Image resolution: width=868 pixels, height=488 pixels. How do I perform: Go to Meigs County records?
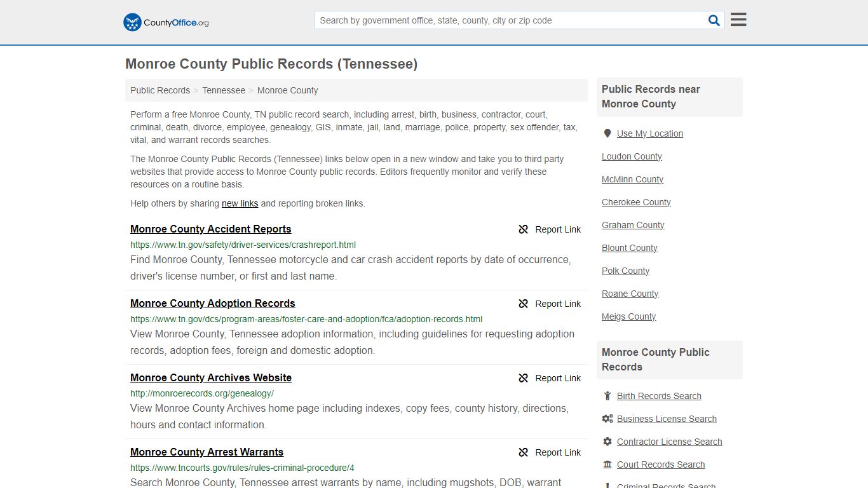tap(628, 316)
